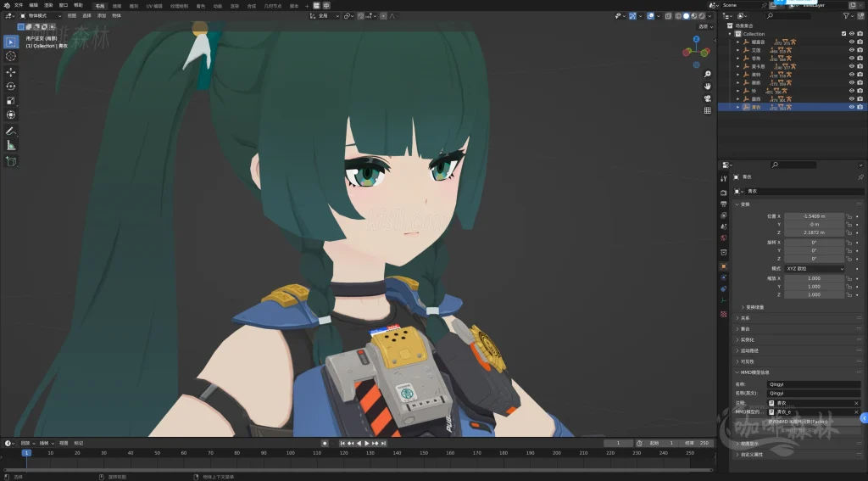The height and width of the screenshot is (481, 868).
Task: Open the World properties tab
Action: click(724, 238)
